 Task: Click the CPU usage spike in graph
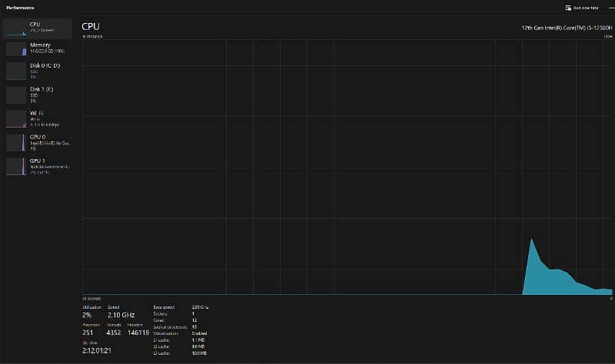[532, 253]
